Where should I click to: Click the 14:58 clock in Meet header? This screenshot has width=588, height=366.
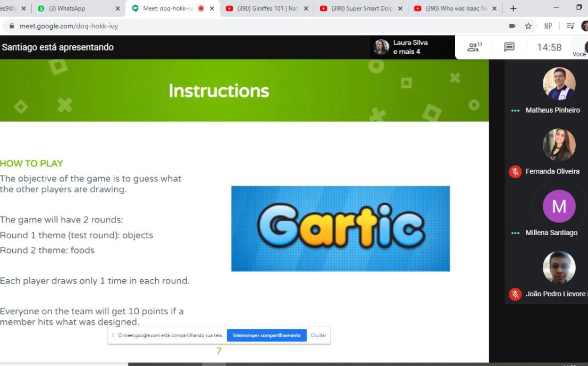coord(549,47)
